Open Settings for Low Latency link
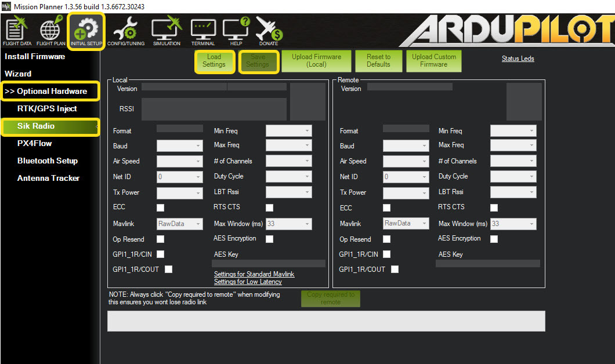Image resolution: width=615 pixels, height=364 pixels. pos(248,282)
